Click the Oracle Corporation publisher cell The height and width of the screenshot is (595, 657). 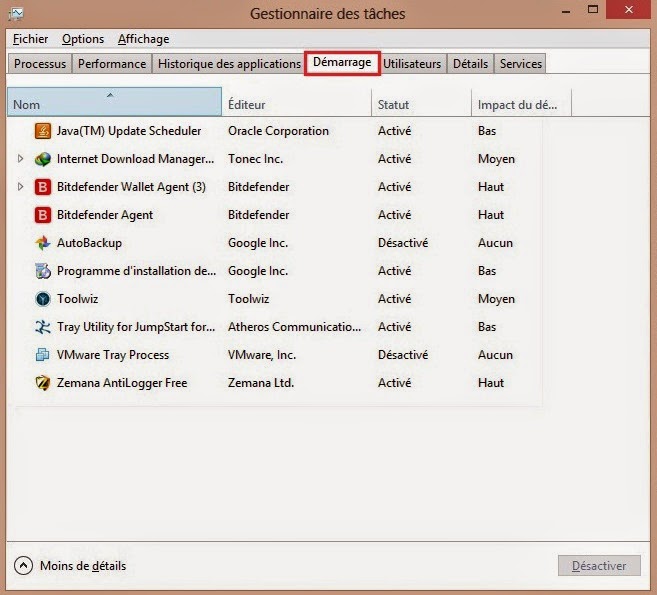click(x=278, y=131)
